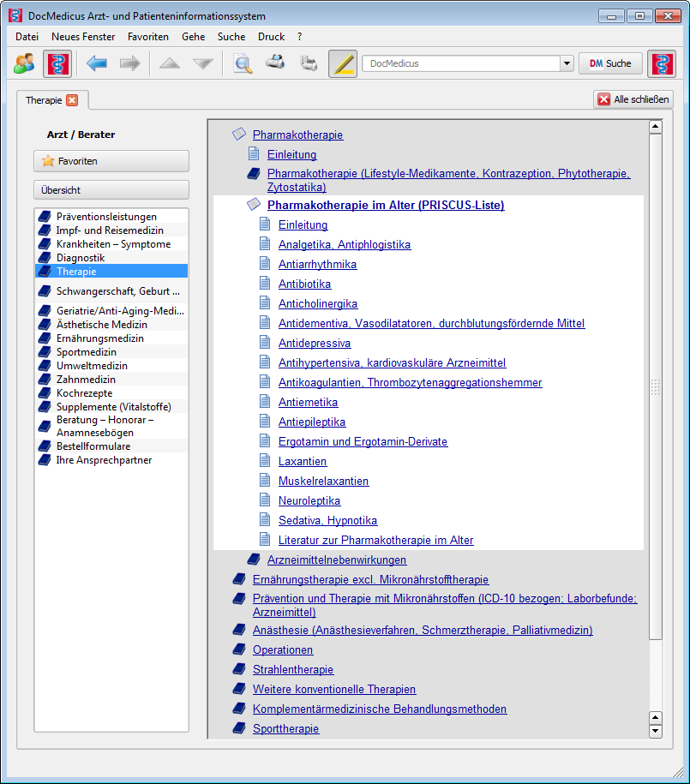Collapse the Pharmakotherapie open-book icon
This screenshot has height=784, width=690.
(x=239, y=134)
